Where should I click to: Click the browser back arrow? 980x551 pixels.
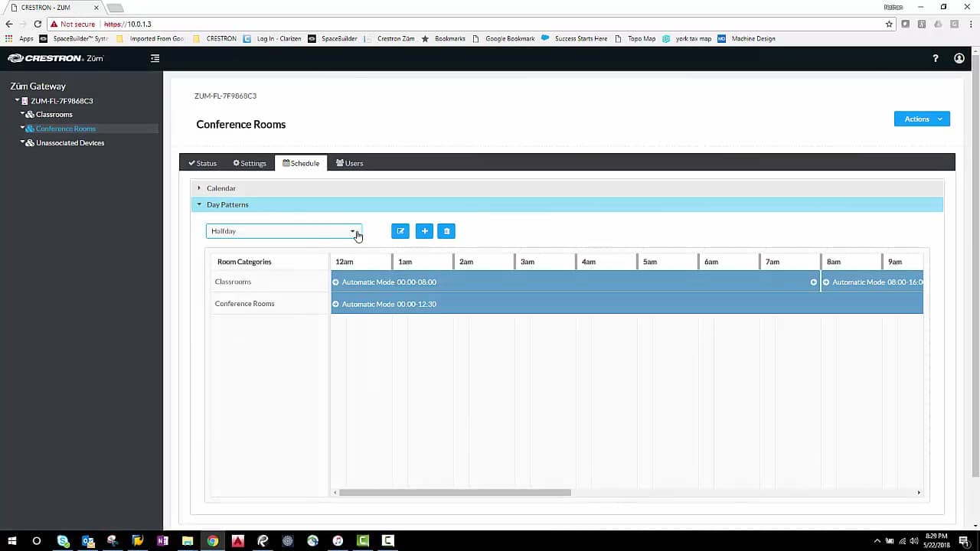pyautogui.click(x=9, y=24)
